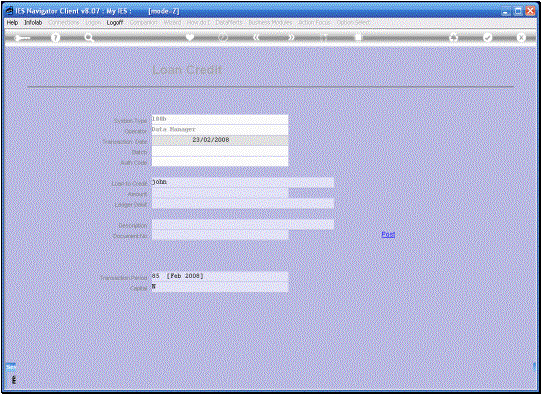Click the Capital field showing N

click(x=220, y=287)
